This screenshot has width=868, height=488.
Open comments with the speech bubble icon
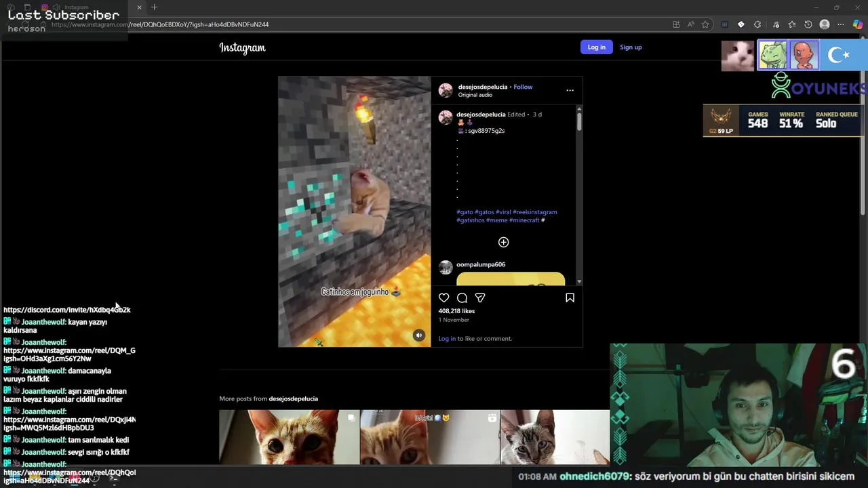click(x=462, y=298)
